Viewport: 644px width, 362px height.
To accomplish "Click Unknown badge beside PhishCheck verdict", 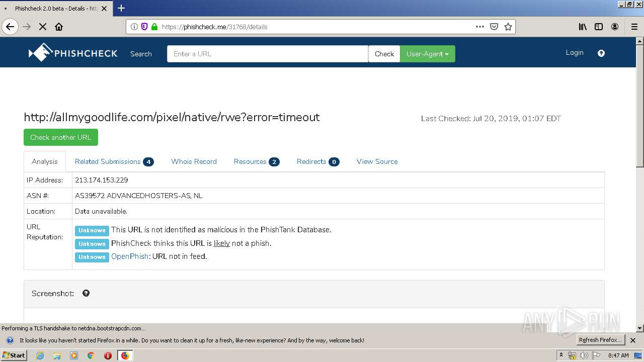I will point(92,244).
